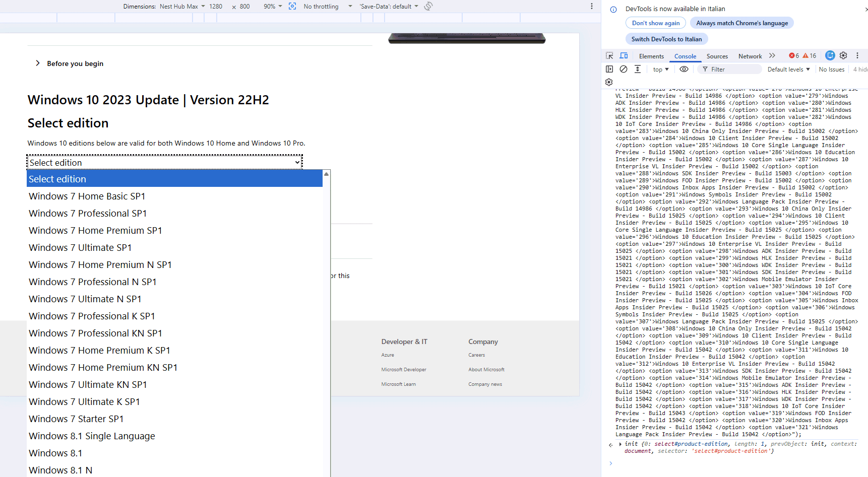This screenshot has width=868, height=477.
Task: Open the DevTools three-dot customize menu
Action: tap(857, 55)
